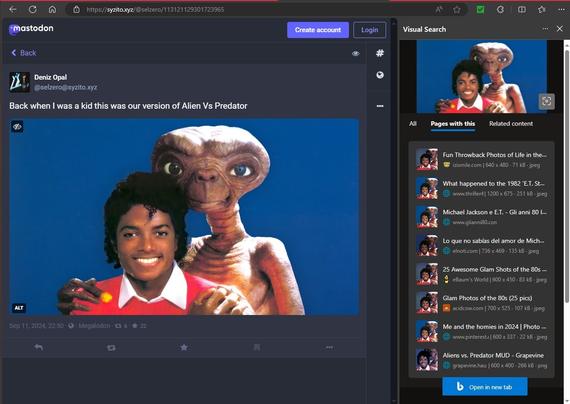
Task: Open Fun Throwback Photos of Life result
Action: [x=481, y=159]
